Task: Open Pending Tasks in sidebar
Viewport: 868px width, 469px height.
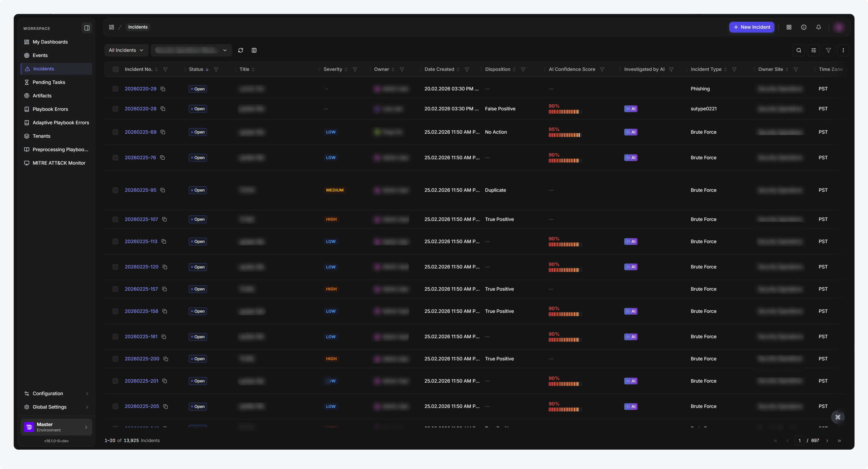Action: click(56, 82)
